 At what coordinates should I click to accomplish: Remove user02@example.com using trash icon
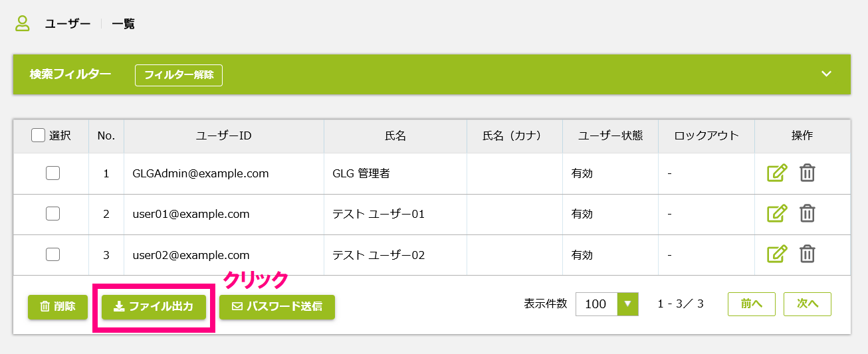807,254
